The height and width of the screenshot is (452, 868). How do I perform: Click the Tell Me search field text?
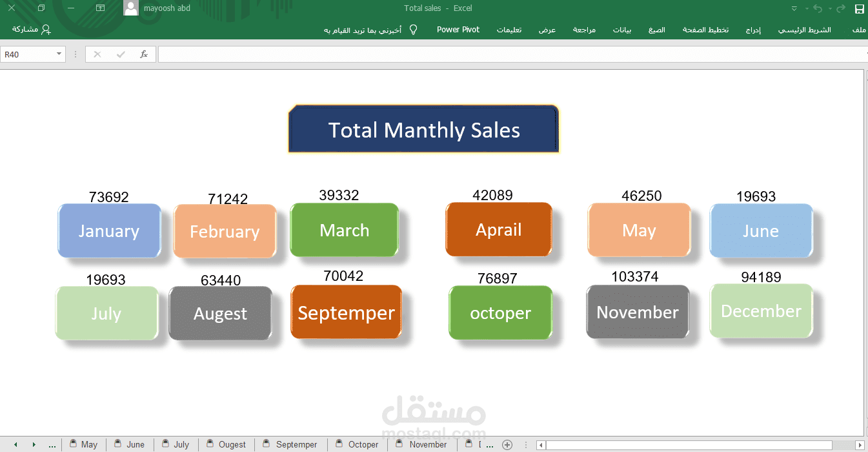(x=363, y=30)
